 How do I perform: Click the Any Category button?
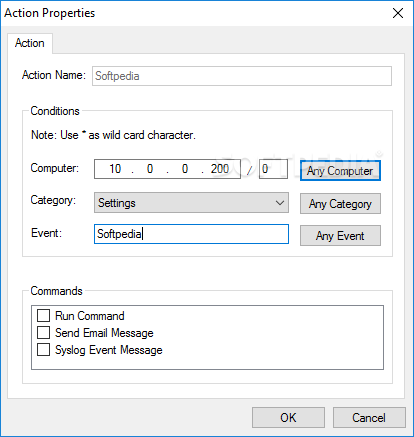click(340, 203)
